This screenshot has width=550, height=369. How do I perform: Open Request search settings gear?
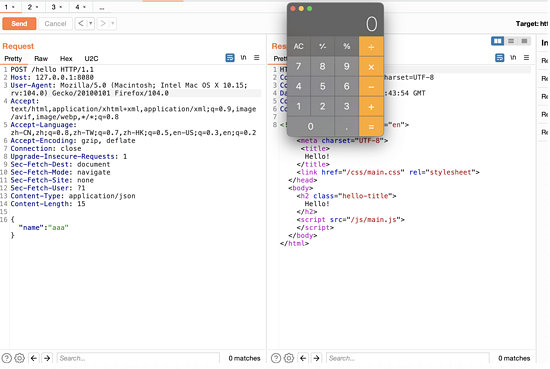click(x=20, y=358)
